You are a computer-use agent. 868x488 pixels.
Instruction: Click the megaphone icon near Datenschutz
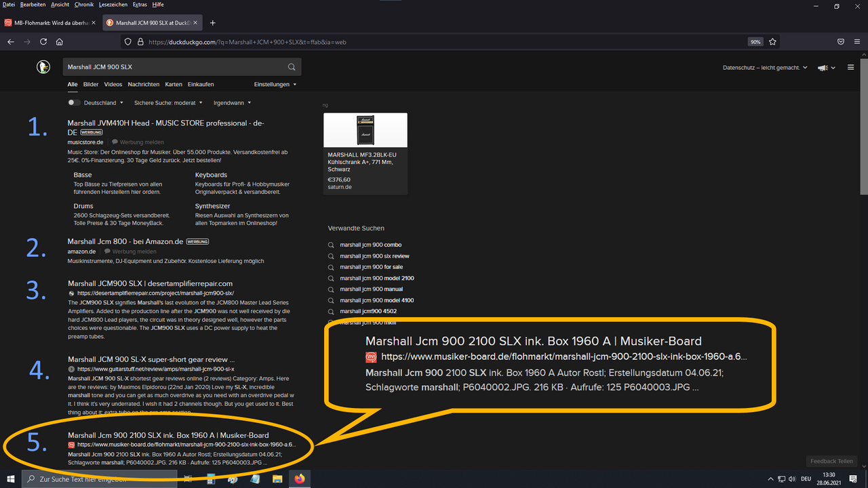[x=823, y=68]
